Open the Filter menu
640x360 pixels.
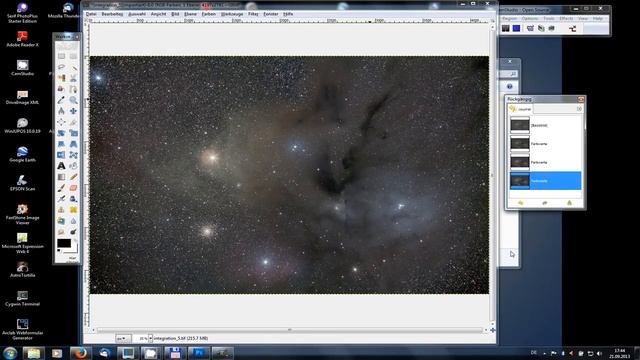point(253,14)
